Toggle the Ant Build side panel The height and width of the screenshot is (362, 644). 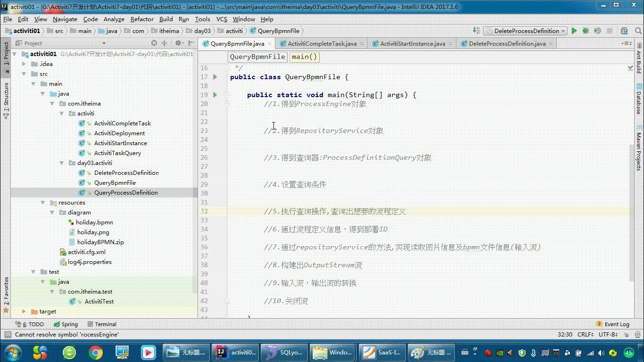(639, 58)
